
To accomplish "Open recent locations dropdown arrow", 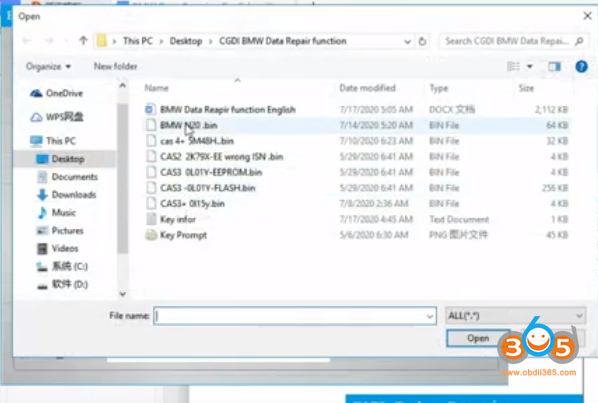I will pos(66,41).
